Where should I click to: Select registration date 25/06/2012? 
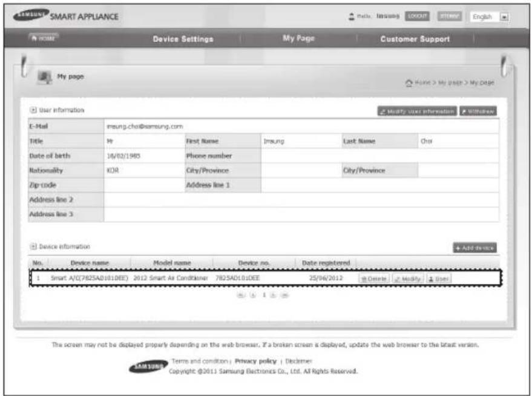click(326, 279)
